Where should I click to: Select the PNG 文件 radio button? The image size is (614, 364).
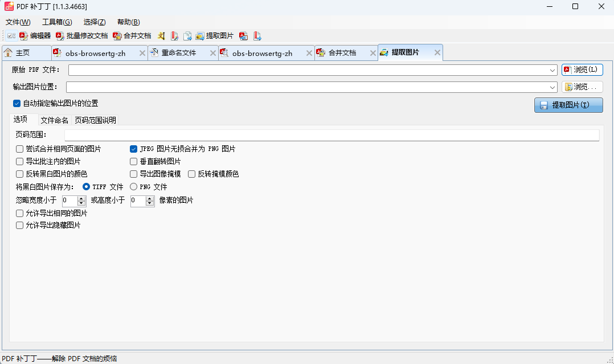pos(134,187)
